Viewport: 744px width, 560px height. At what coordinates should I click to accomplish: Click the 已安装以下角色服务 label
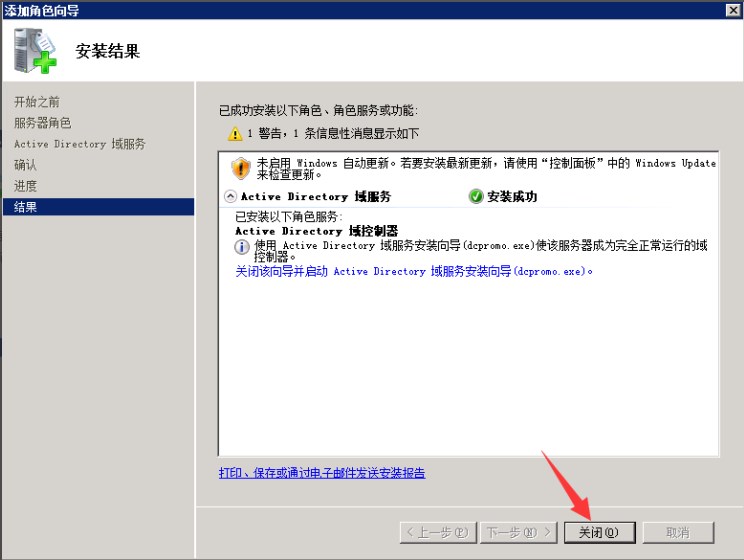(288, 217)
